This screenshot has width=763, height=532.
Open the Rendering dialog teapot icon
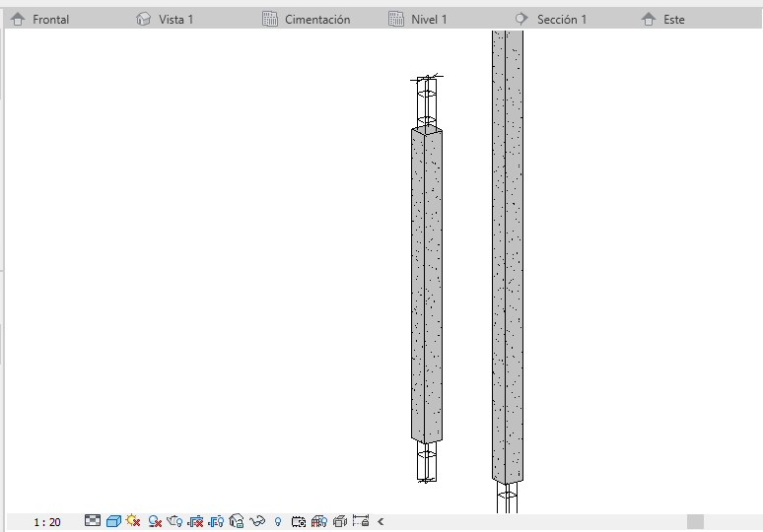pos(174,521)
